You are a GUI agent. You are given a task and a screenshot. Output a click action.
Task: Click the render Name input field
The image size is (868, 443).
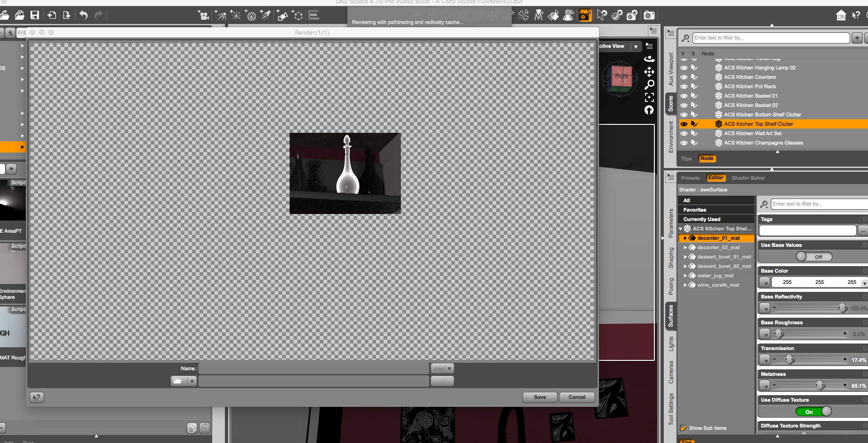[x=314, y=368]
